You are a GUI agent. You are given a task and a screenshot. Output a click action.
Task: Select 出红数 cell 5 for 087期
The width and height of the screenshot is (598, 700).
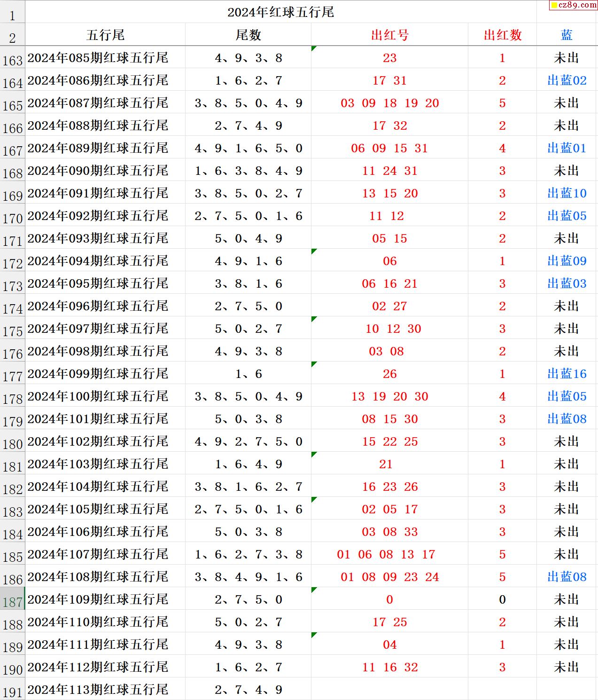coord(502,103)
